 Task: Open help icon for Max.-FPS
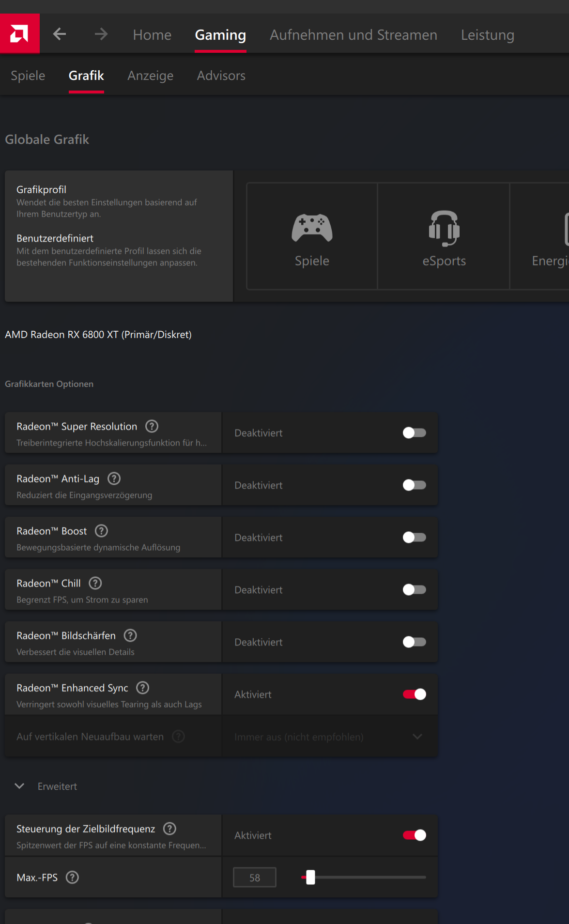(72, 878)
